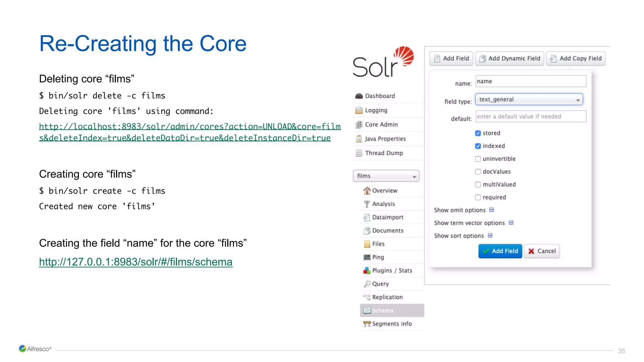The image size is (644, 362).
Task: Click the red X icon on Cancel
Action: [x=531, y=251]
